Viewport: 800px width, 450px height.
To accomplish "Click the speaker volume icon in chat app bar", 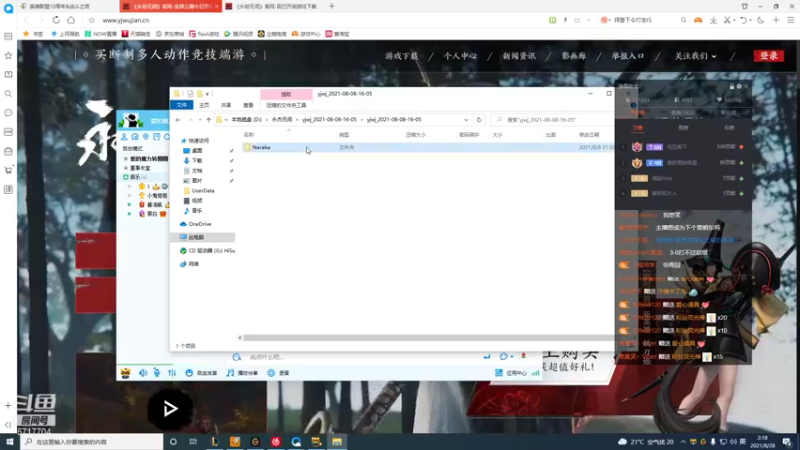I will pyautogui.click(x=143, y=373).
